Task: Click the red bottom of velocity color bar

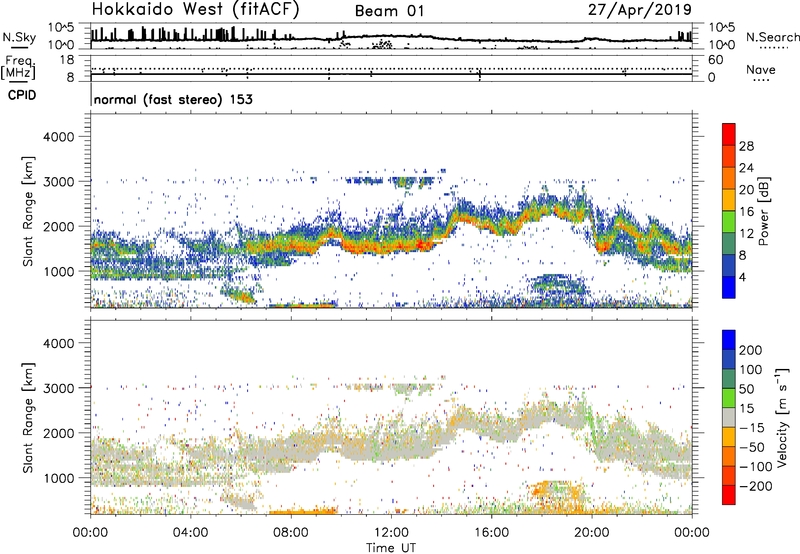Action: 729,495
